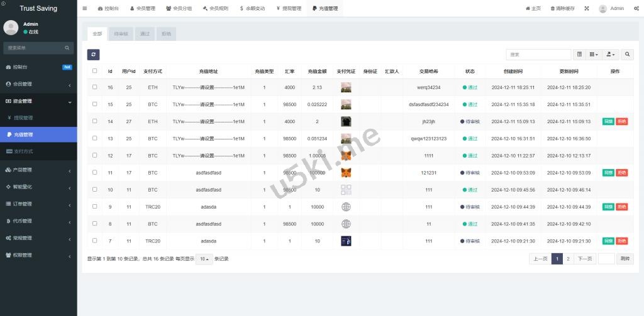This screenshot has width=644, height=316.
Task: Click red 拒绝 button for row Id 7
Action: click(x=622, y=241)
